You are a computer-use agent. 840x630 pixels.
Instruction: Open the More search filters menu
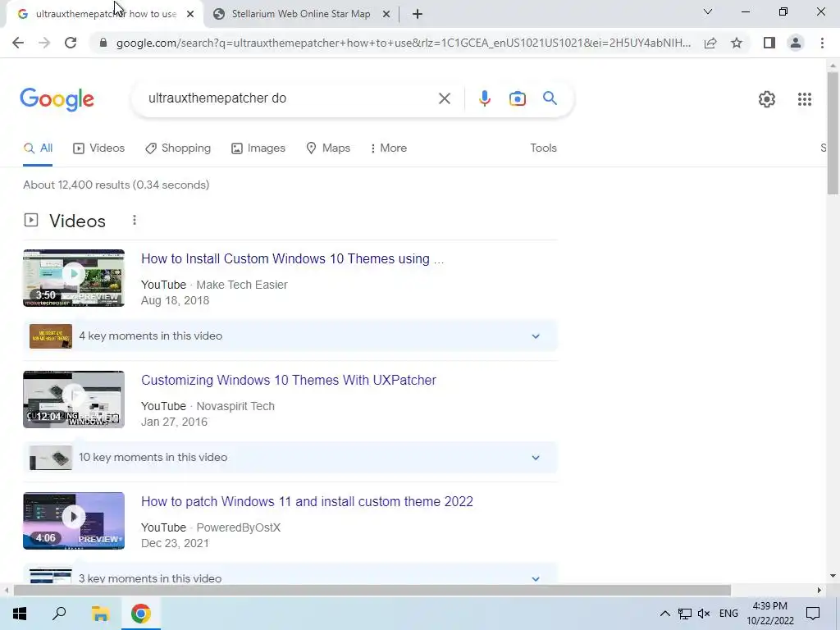(388, 148)
